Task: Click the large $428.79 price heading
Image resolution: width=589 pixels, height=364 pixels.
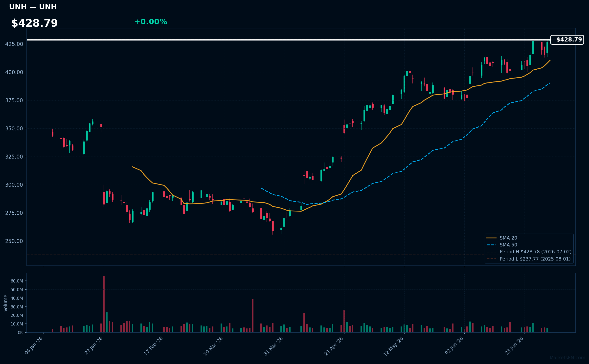Action: pos(34,23)
